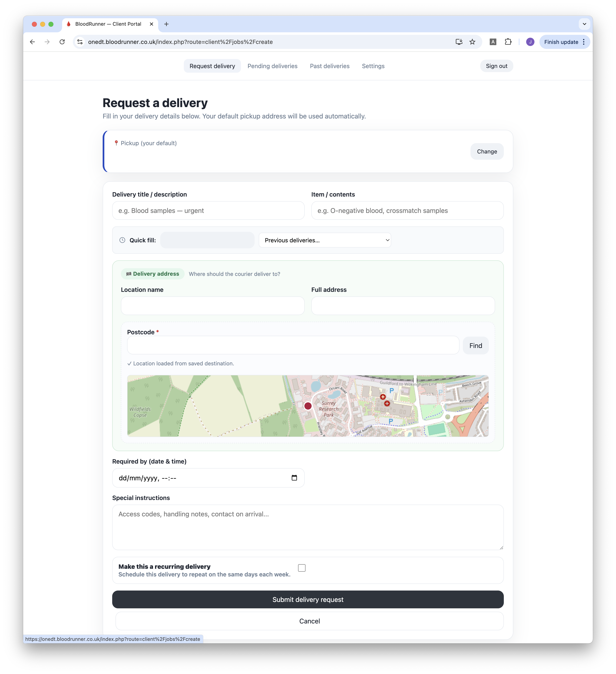Open Settings tab

373,66
